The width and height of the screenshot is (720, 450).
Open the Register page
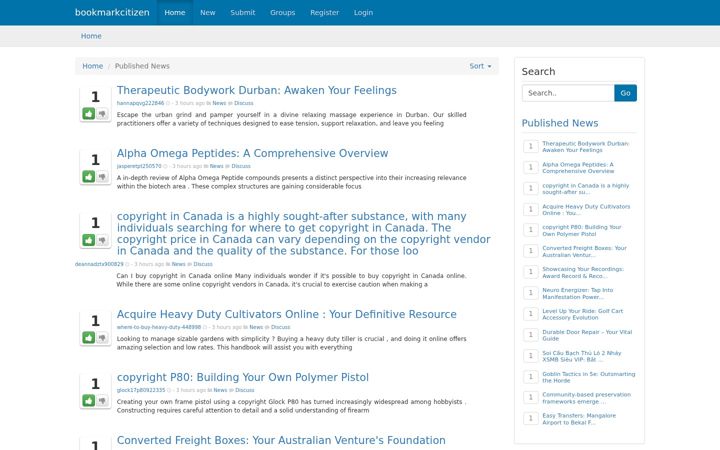point(325,12)
